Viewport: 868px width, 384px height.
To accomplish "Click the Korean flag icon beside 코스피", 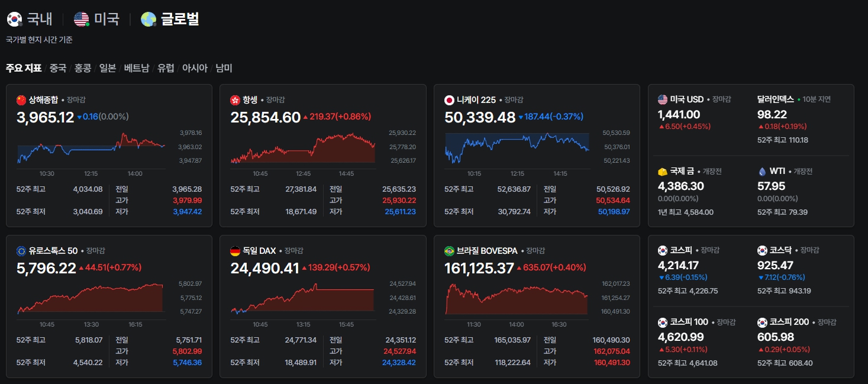I will pyautogui.click(x=663, y=250).
